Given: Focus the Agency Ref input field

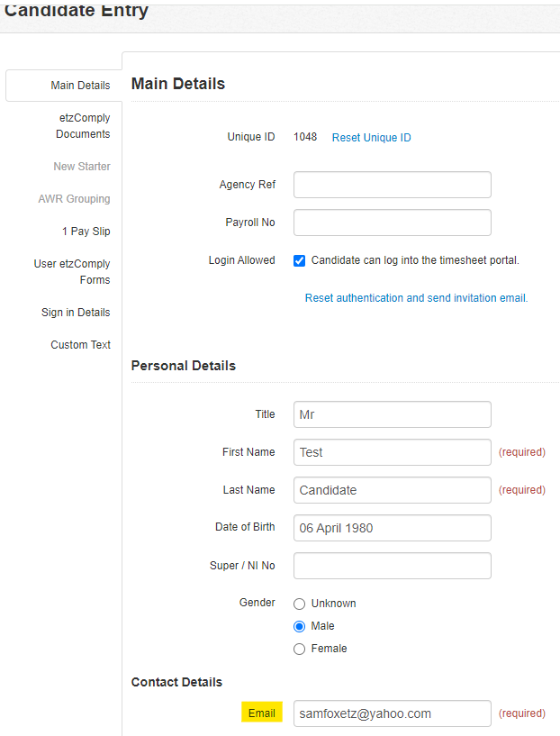Looking at the screenshot, I should (x=393, y=185).
